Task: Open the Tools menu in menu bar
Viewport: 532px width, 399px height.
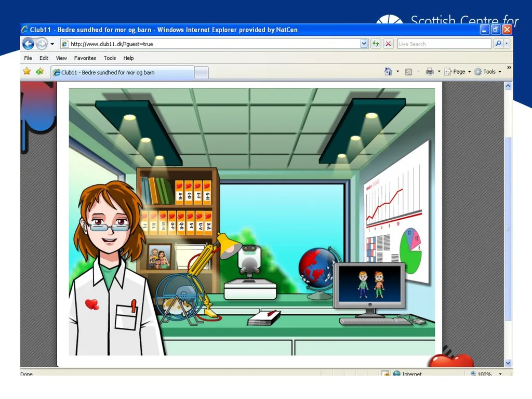Action: coord(110,58)
